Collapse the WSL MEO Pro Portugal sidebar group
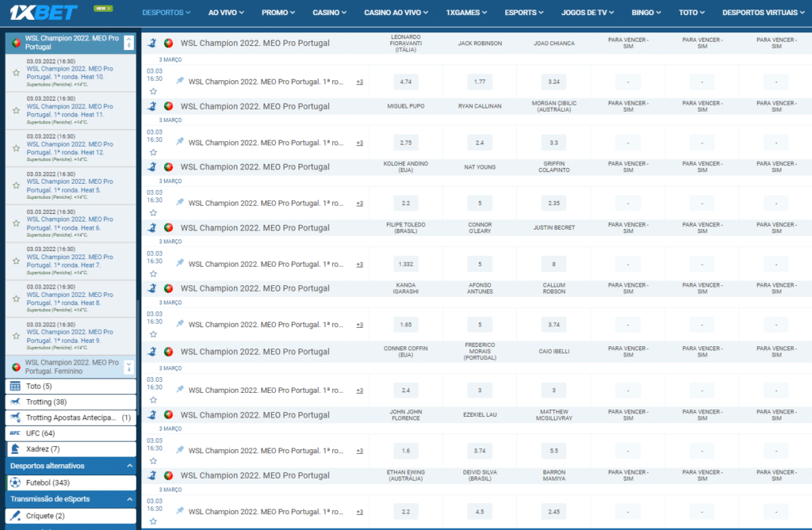 click(x=129, y=43)
